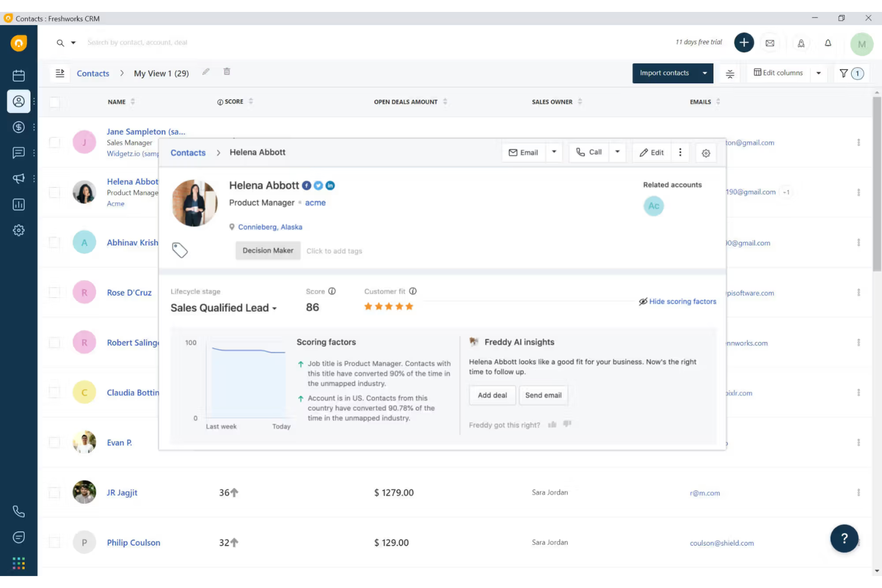Screen dimensions: 882x588
Task: Click the Add deal button in Freddy AI insights
Action: (x=492, y=395)
